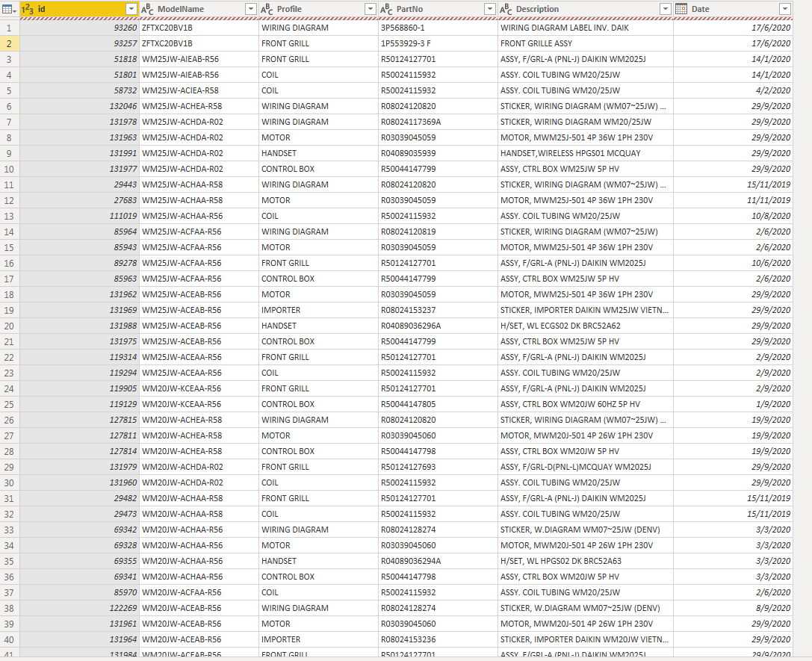812x661 pixels.
Task: Select the Profile column header
Action: pyautogui.click(x=318, y=9)
